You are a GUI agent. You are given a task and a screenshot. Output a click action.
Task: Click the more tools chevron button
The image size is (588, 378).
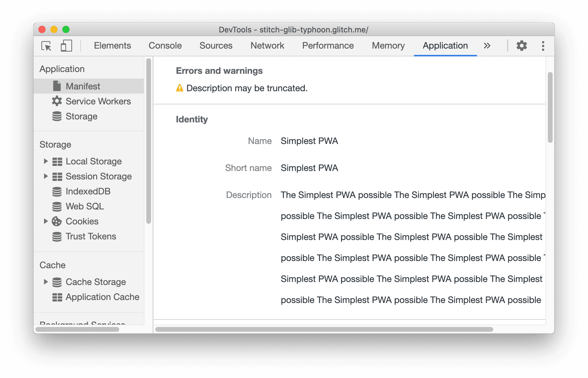point(487,46)
